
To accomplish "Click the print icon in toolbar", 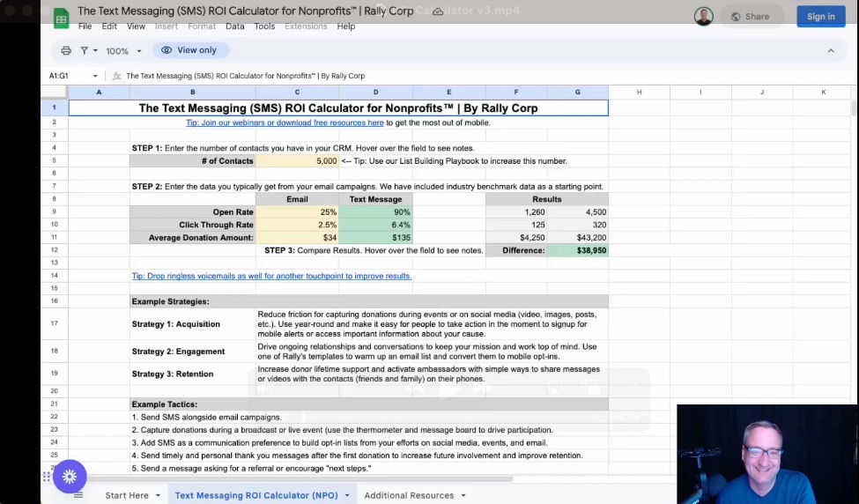I will 66,51.
